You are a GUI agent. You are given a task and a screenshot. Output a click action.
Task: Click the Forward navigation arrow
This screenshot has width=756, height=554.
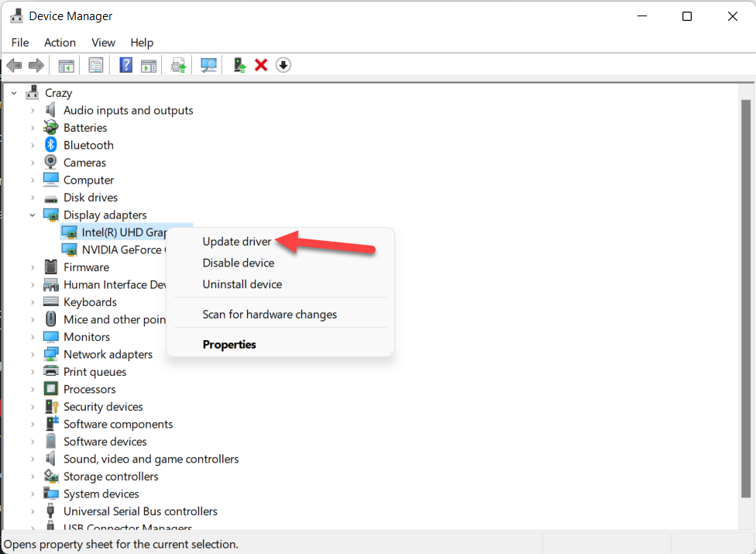35,65
